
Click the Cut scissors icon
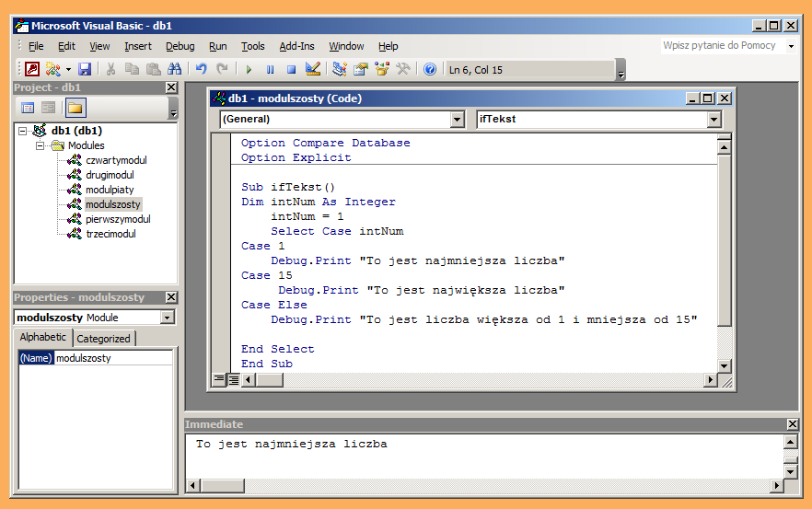[110, 69]
